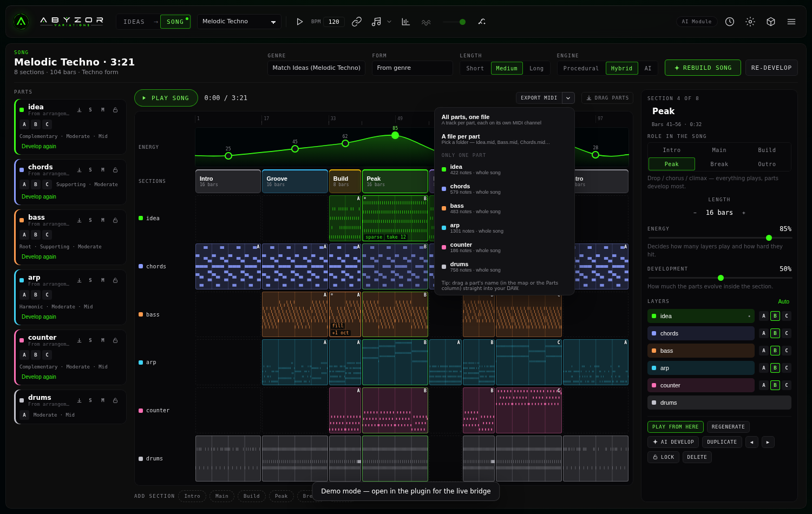Choose All parts, one file export option
This screenshot has height=514, width=812.
(x=505, y=120)
